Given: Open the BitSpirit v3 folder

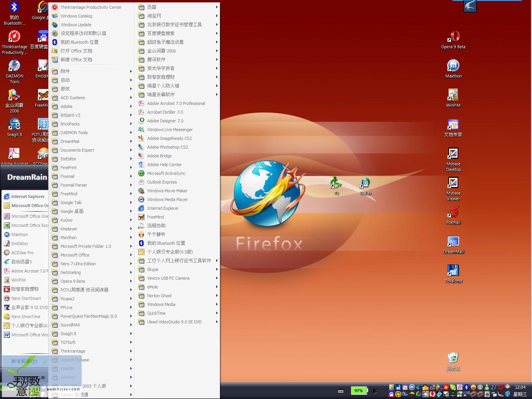Looking at the screenshot, I should pos(92,115).
